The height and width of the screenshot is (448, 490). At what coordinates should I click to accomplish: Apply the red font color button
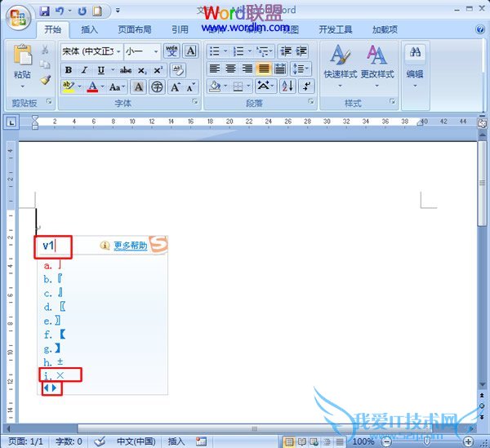(x=92, y=87)
